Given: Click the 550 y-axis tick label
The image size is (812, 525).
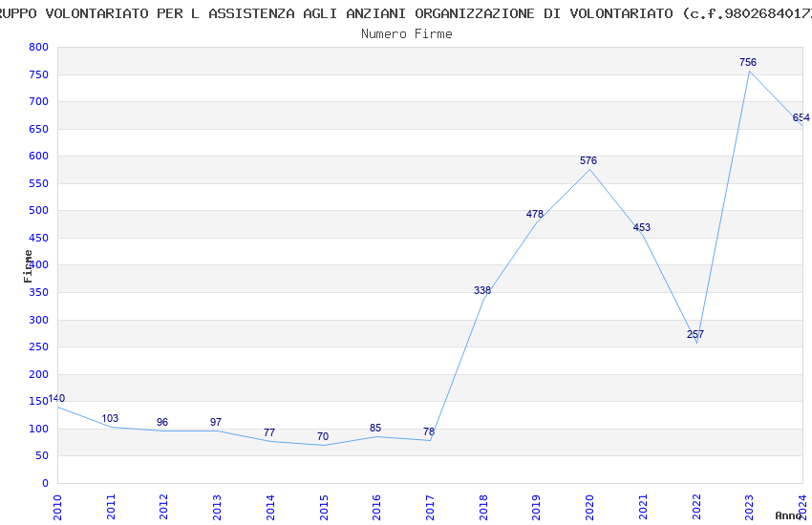Looking at the screenshot, I should tap(39, 183).
